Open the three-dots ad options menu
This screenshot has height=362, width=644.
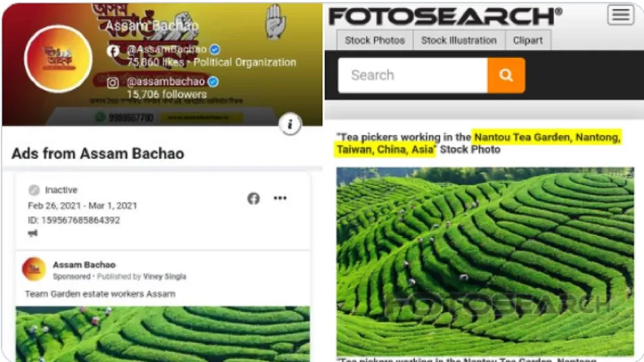click(x=280, y=198)
